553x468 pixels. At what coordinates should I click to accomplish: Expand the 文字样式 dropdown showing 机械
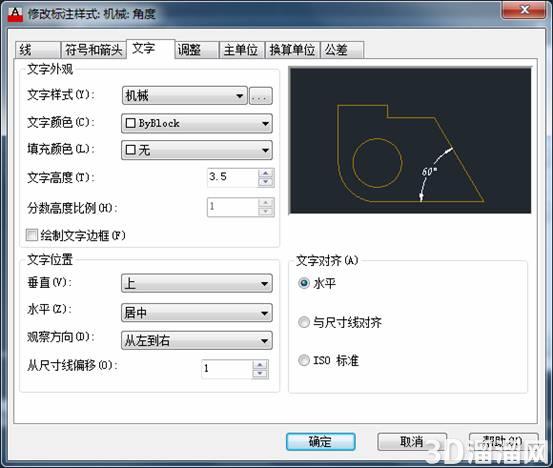[184, 96]
